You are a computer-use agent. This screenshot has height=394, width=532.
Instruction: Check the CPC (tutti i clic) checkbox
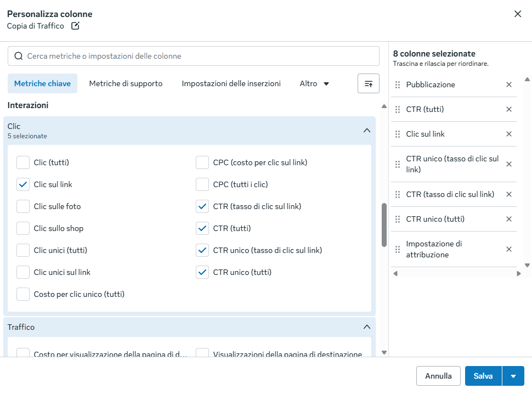[x=202, y=184]
